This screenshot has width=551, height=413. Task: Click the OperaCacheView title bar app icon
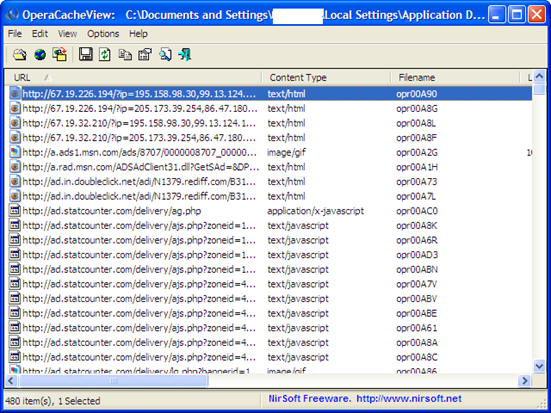(x=12, y=15)
